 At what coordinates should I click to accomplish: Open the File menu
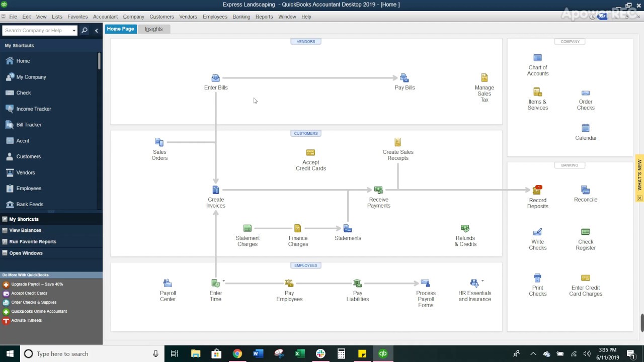point(13,17)
